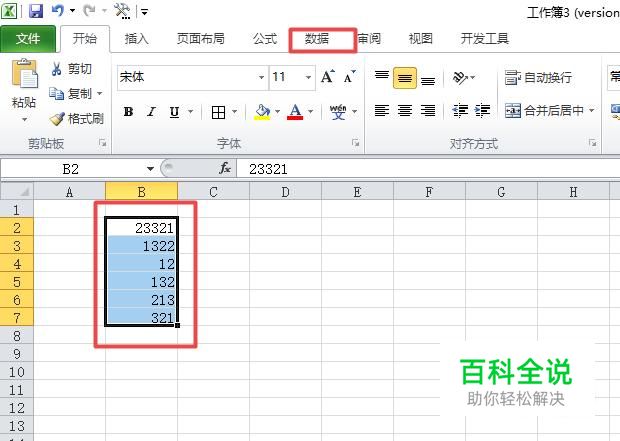Screen dimensions: 620x441
Task: Switch to the 插入 tab
Action: 136,39
